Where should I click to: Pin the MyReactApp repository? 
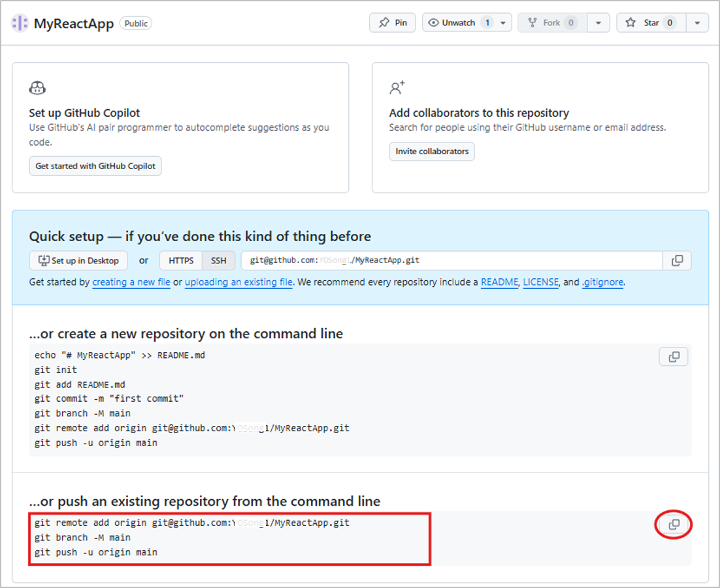pos(392,22)
